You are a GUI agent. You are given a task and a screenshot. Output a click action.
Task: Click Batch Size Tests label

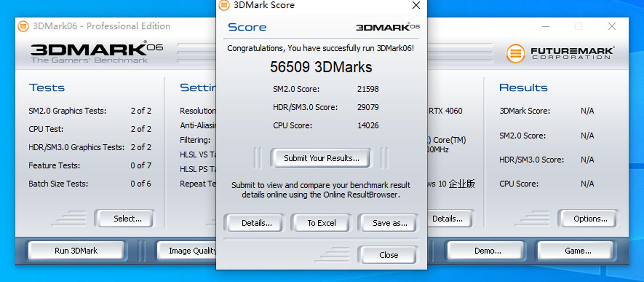(58, 184)
